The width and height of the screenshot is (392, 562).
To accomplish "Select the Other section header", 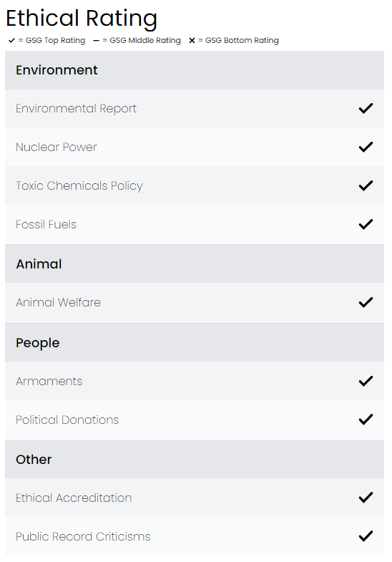I will [x=195, y=459].
